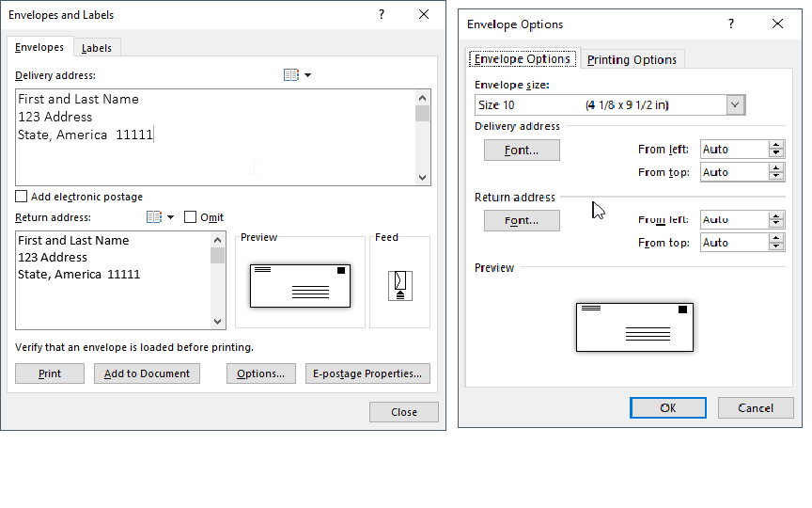Increase delivery address From left value
The width and height of the screenshot is (812, 508).
pos(776,145)
